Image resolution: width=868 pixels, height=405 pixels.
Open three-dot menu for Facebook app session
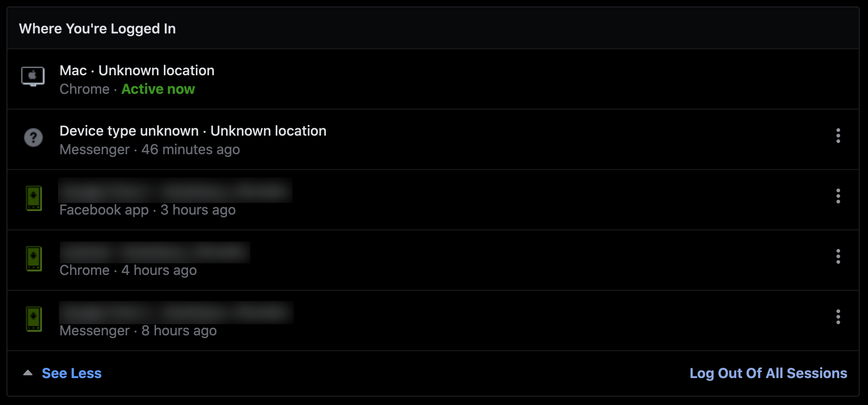pos(838,196)
